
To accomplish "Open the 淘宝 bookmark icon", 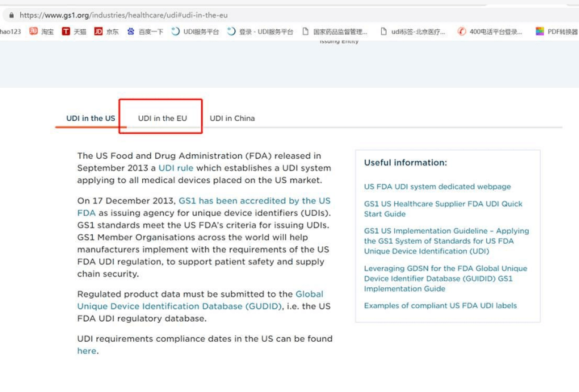I will pyautogui.click(x=33, y=32).
